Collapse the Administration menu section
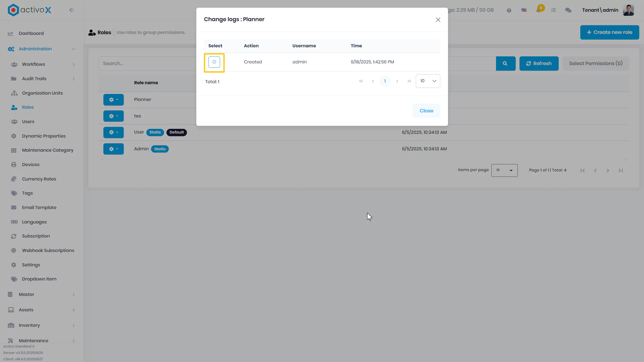Image resolution: width=644 pixels, height=362 pixels. pos(42,49)
